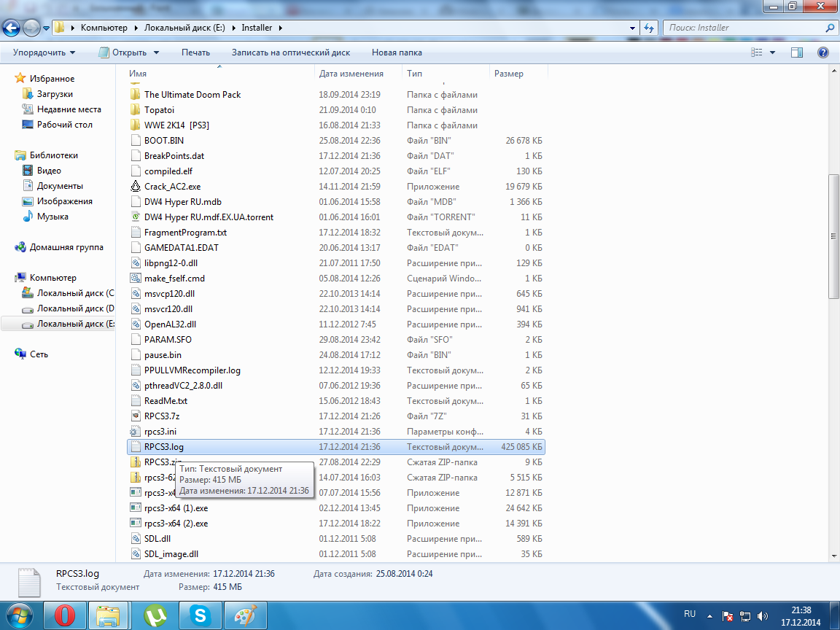Viewport: 840px width, 630px height.
Task: Click the Help question mark icon
Action: [x=823, y=52]
